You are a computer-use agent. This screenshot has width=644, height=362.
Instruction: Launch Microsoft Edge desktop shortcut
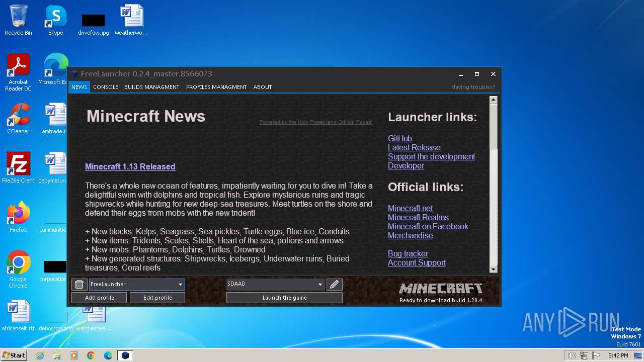point(54,69)
